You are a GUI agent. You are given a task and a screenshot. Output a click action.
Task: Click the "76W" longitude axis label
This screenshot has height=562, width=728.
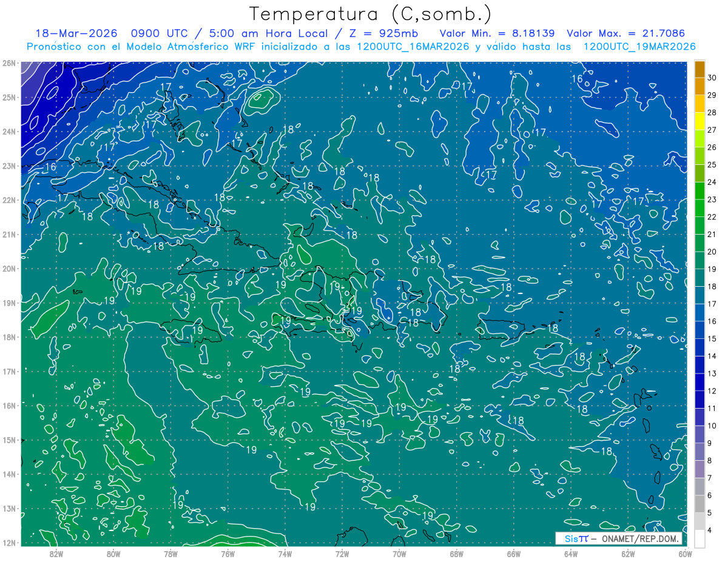point(227,554)
